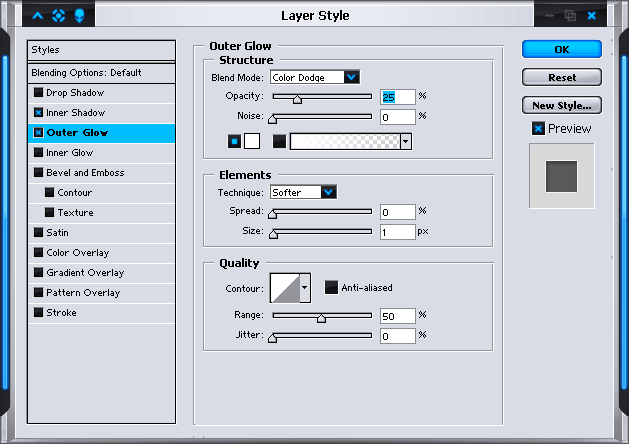Click the Reset button
The height and width of the screenshot is (444, 629).
(x=562, y=77)
